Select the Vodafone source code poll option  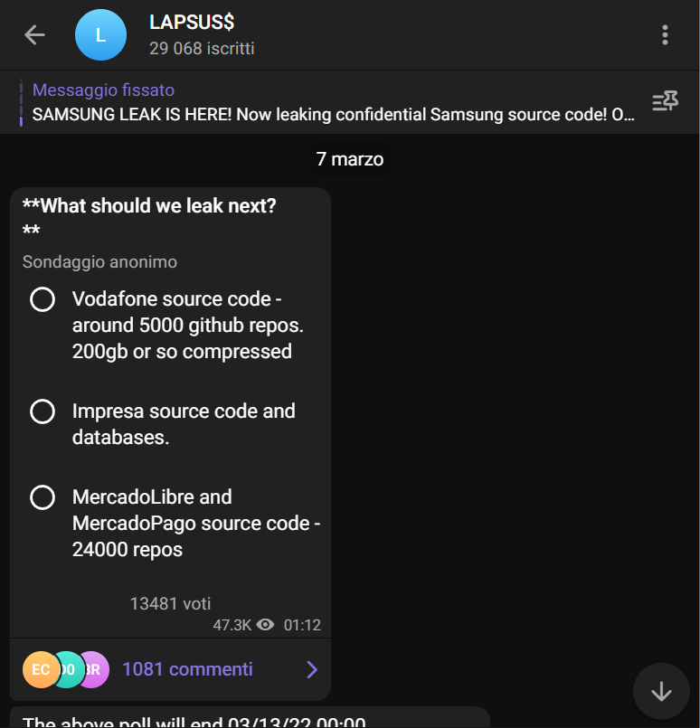point(43,299)
